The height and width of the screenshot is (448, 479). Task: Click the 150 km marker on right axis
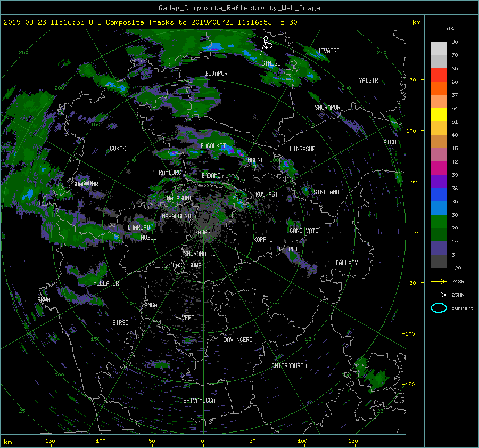click(411, 80)
